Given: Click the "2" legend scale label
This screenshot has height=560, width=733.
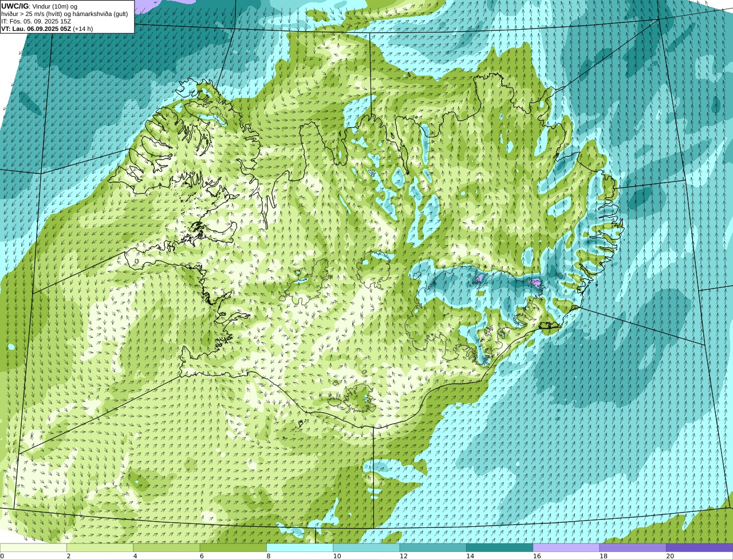Looking at the screenshot, I should coord(69,556).
